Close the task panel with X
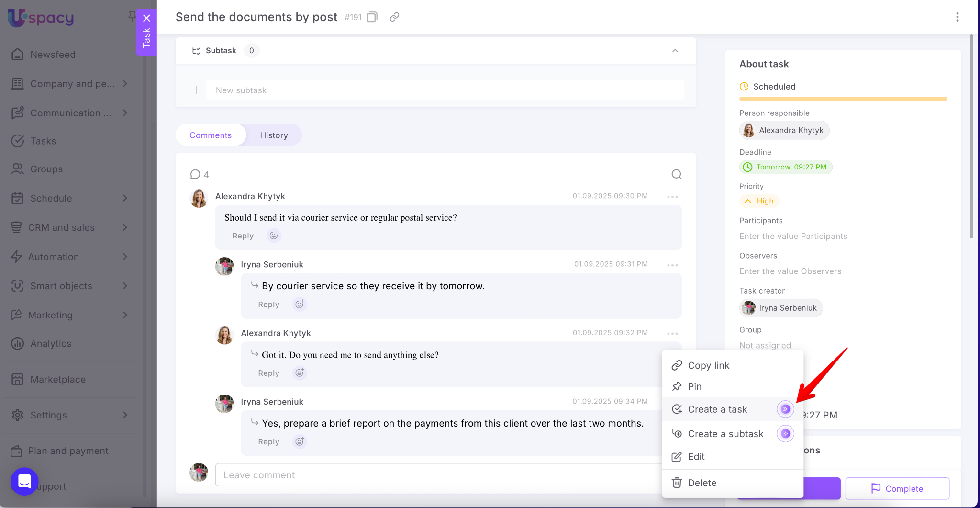Viewport: 980px width, 508px height. (146, 18)
